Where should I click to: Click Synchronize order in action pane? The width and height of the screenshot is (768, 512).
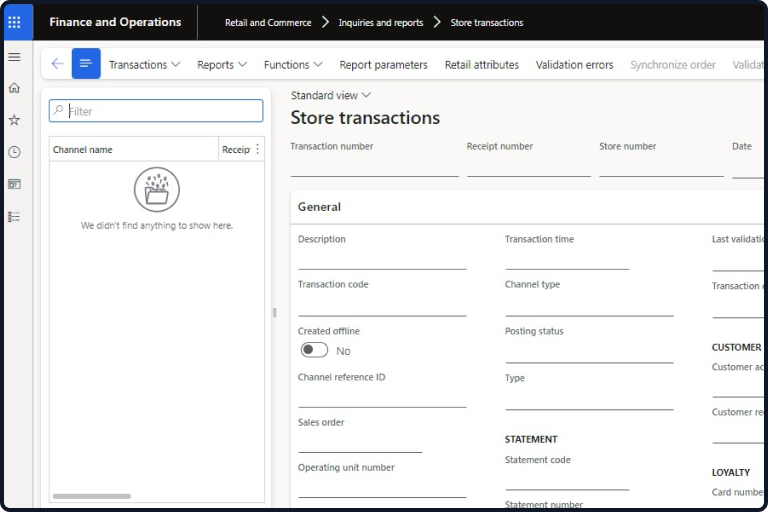tap(673, 65)
